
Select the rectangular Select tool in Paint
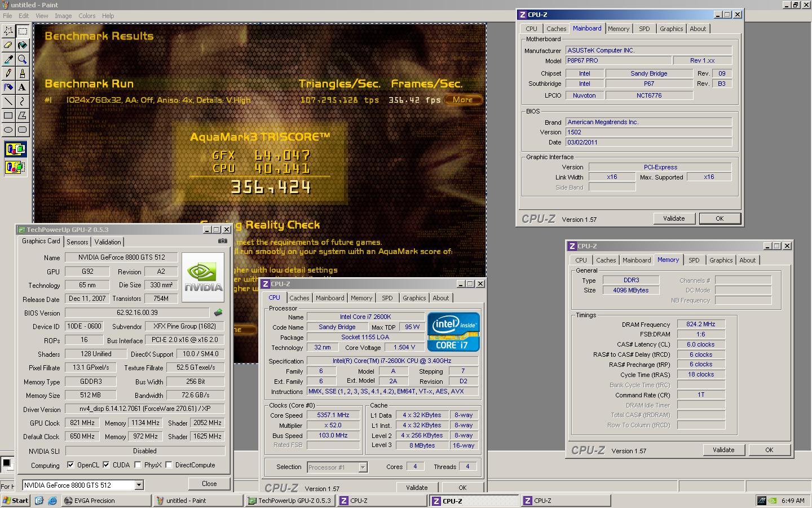[x=23, y=31]
